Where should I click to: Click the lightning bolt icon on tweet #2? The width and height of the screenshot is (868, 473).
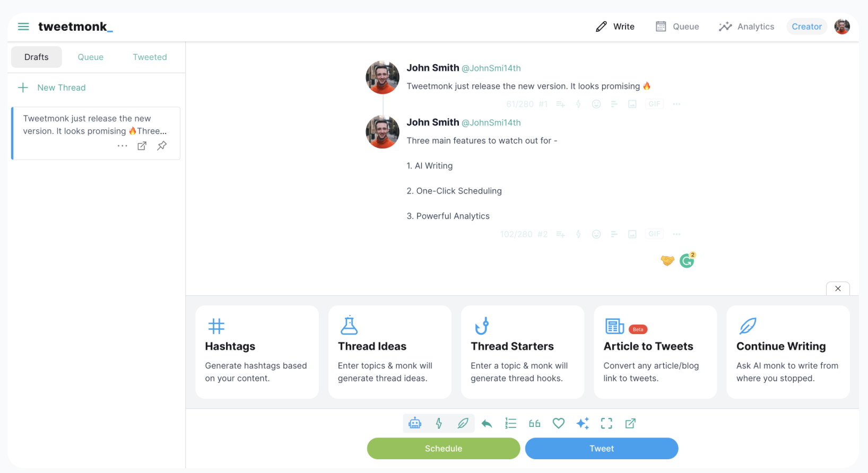(578, 234)
